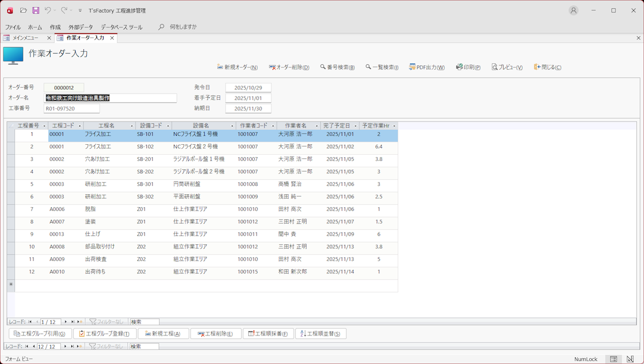Open 作業者名 column dropdown arrow
Viewport: 644px width, 364px height.
tap(317, 126)
